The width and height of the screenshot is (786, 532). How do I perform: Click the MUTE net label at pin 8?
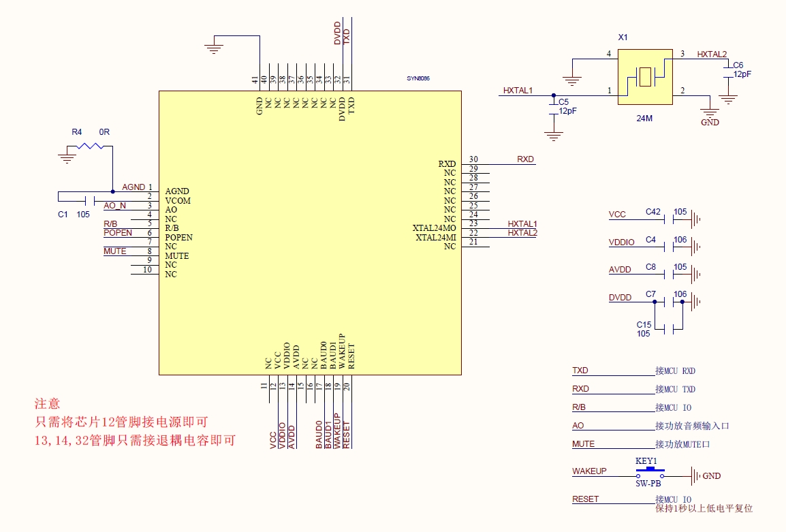(114, 251)
